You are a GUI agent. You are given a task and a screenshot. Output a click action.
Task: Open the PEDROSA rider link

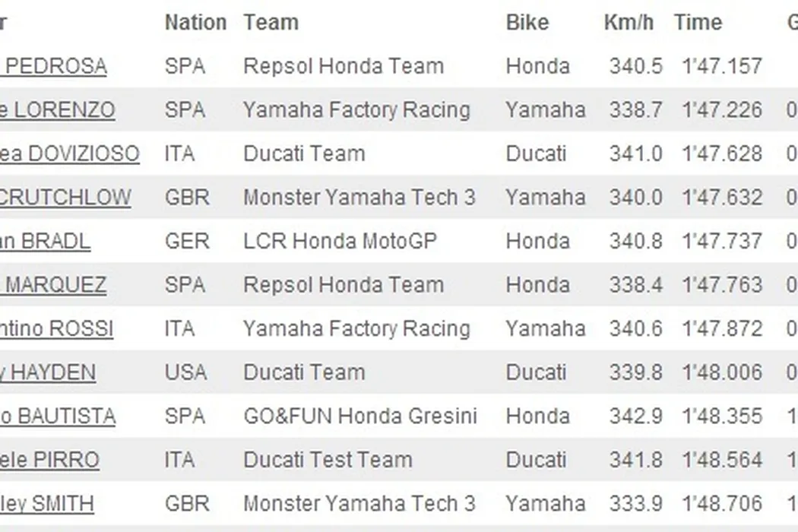coord(55,66)
